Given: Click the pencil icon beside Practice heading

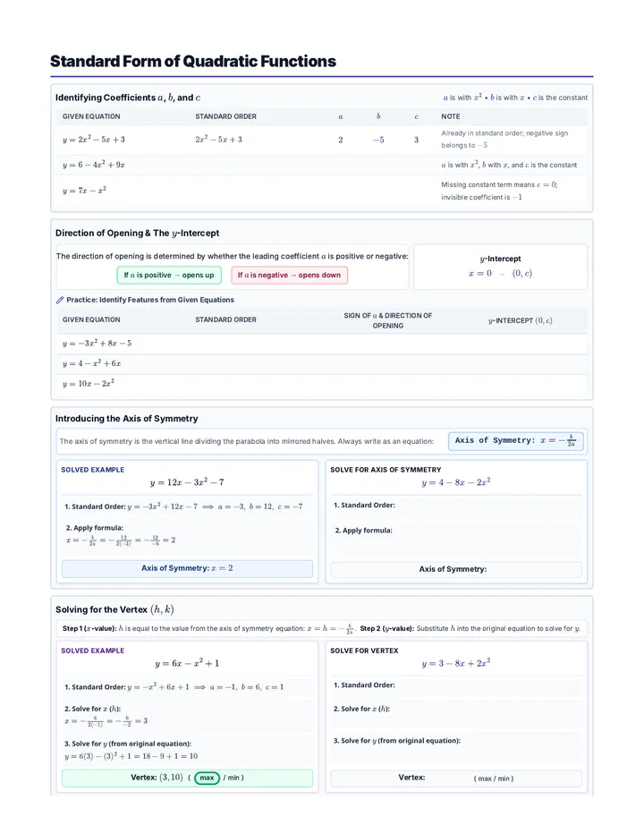Looking at the screenshot, I should [x=60, y=300].
